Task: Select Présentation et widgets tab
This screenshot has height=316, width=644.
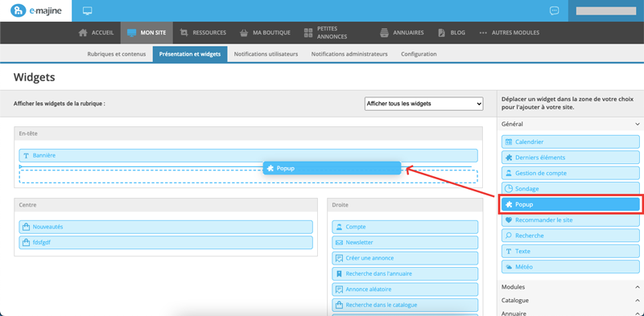Action: tap(190, 54)
